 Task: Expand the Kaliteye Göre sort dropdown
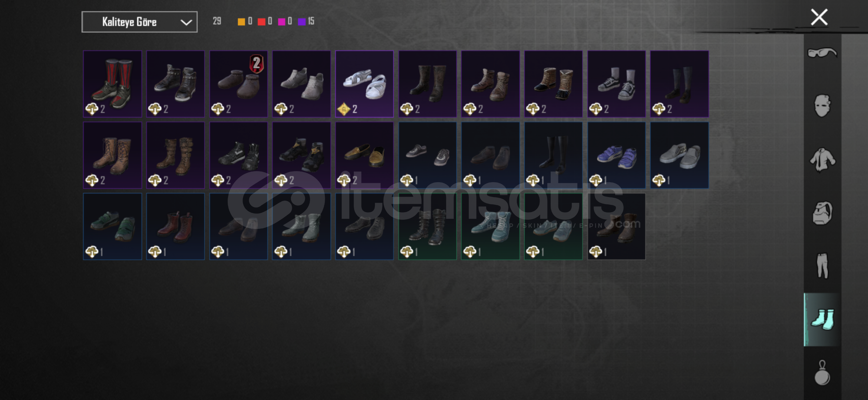139,22
